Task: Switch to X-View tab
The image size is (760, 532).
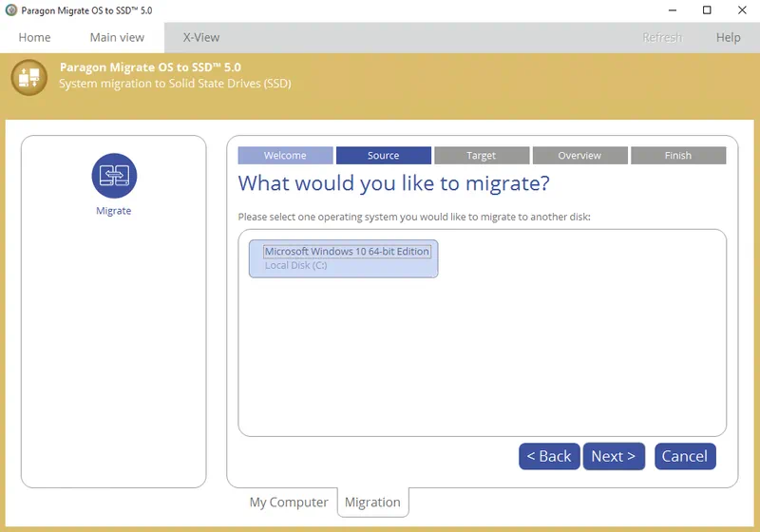Action: tap(201, 37)
